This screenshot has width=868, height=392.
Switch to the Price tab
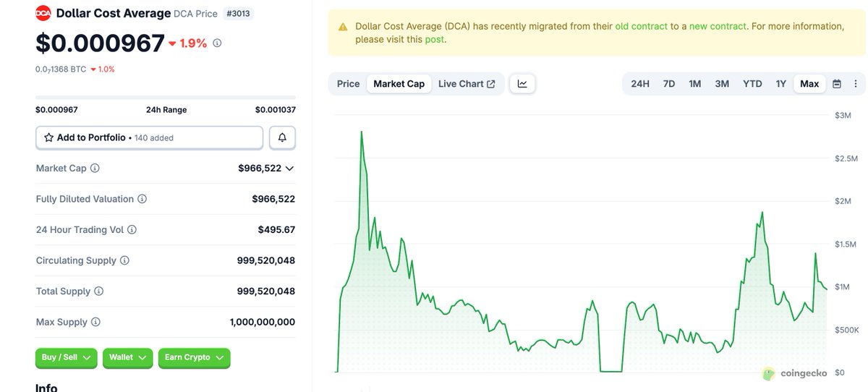coord(348,84)
